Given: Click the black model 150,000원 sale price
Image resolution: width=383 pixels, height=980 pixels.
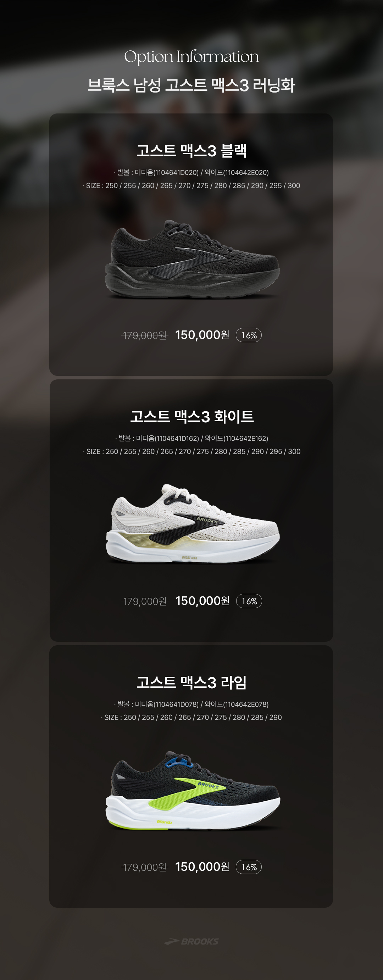Looking at the screenshot, I should (202, 335).
